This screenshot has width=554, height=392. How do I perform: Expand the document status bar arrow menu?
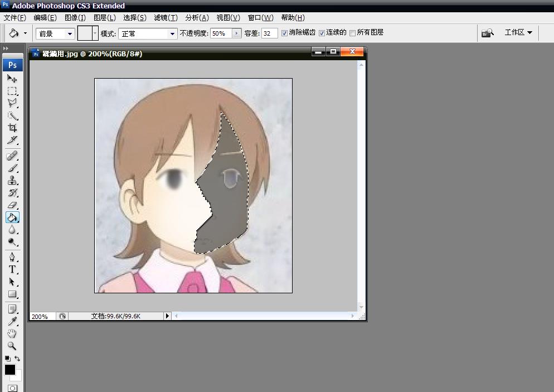(x=167, y=316)
